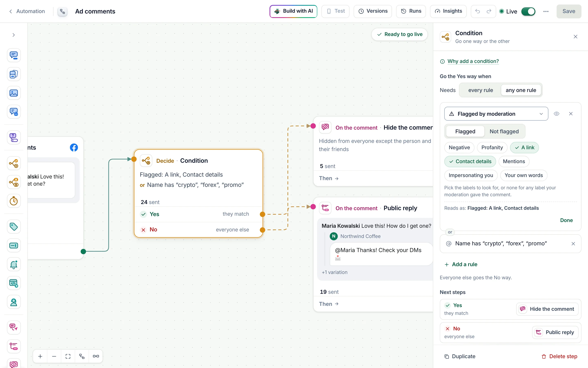
Task: Open the 'Flagged by moderation' dropdown
Action: [496, 114]
